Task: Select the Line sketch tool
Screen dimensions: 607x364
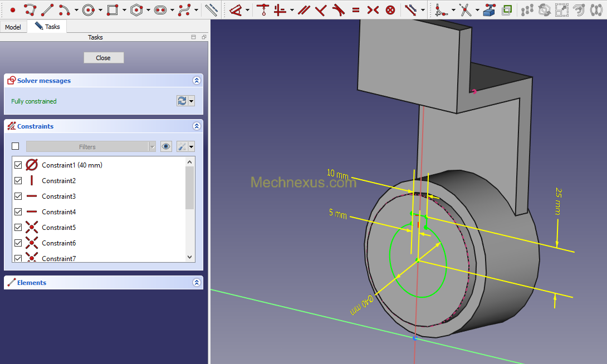Action: [48, 10]
